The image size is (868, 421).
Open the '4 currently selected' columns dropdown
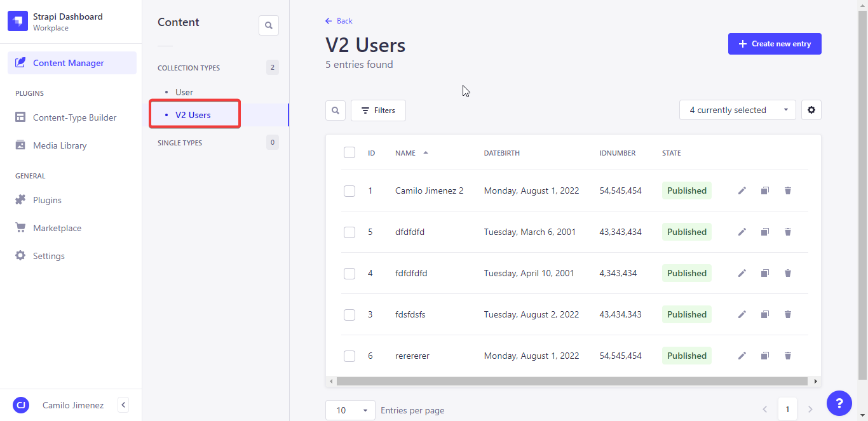(737, 110)
